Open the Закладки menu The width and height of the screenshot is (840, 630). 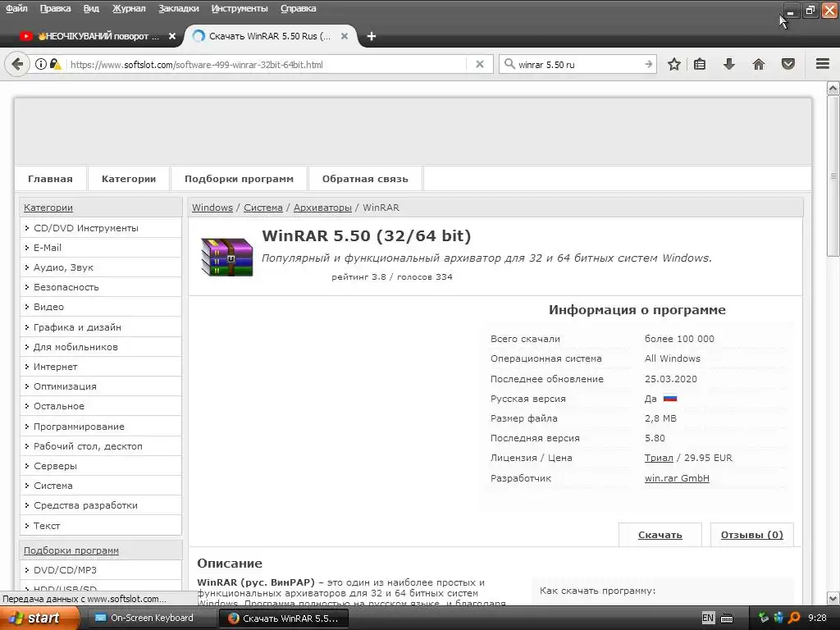pos(178,8)
